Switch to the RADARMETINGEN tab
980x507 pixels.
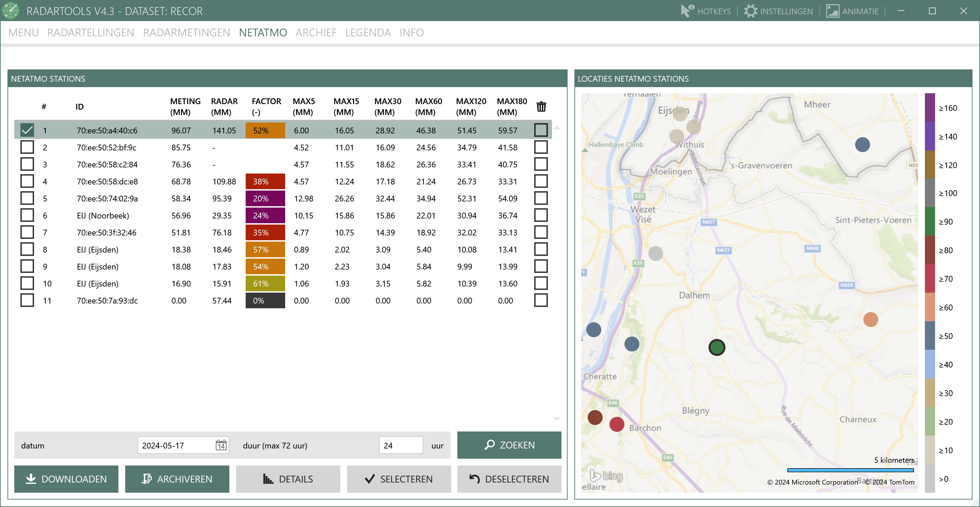186,33
